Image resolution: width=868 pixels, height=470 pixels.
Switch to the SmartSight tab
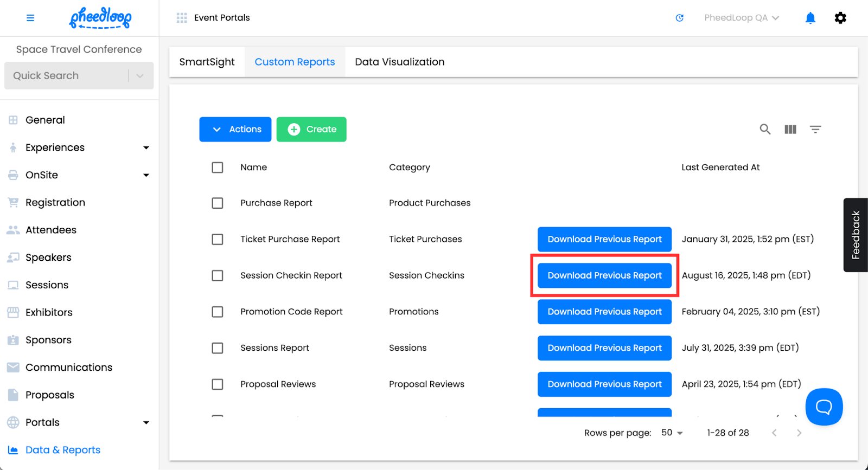click(x=207, y=62)
